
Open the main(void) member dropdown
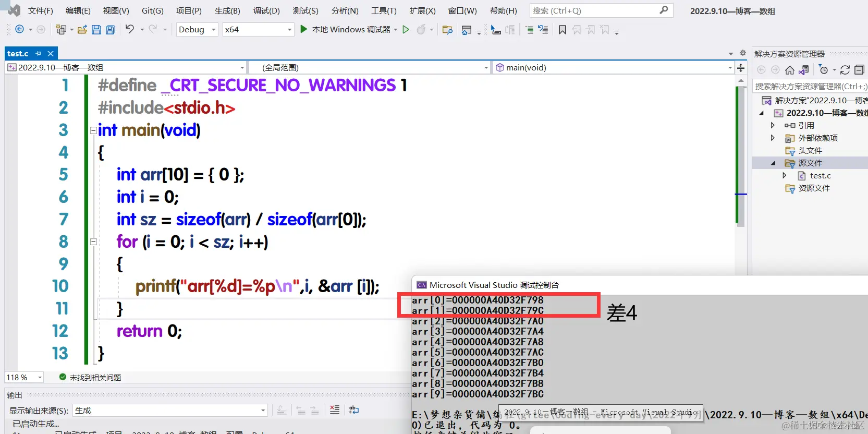click(x=613, y=67)
